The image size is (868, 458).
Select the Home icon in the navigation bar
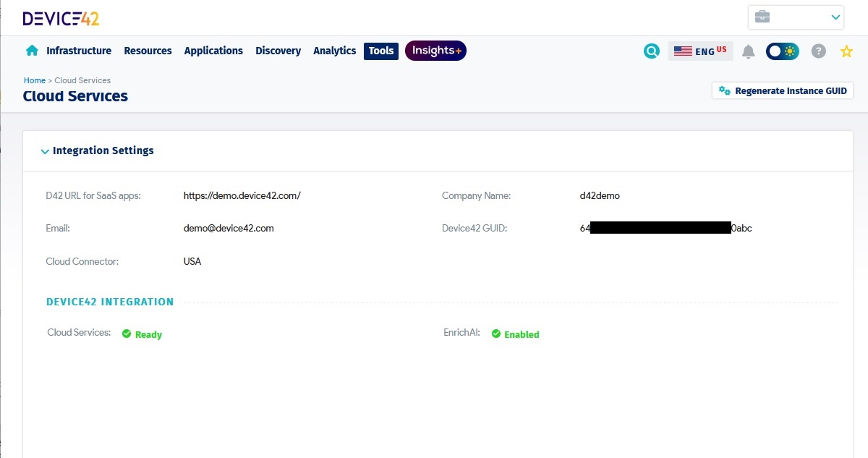32,51
